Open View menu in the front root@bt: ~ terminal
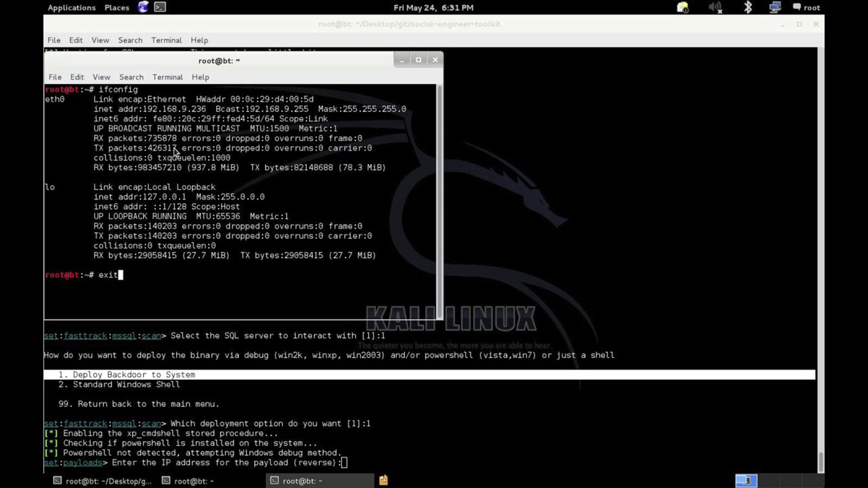Image resolution: width=868 pixels, height=488 pixels. (x=101, y=77)
